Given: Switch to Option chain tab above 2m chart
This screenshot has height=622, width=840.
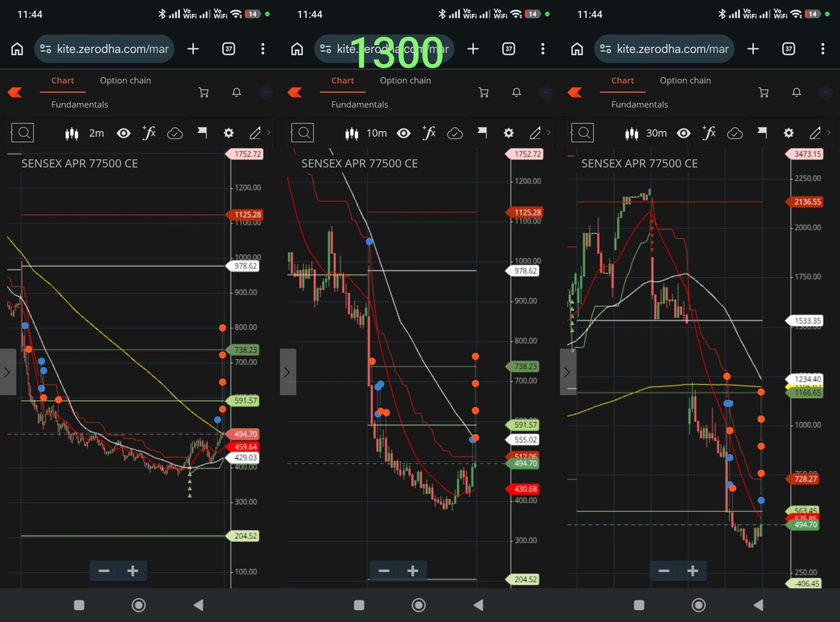Looking at the screenshot, I should [125, 80].
